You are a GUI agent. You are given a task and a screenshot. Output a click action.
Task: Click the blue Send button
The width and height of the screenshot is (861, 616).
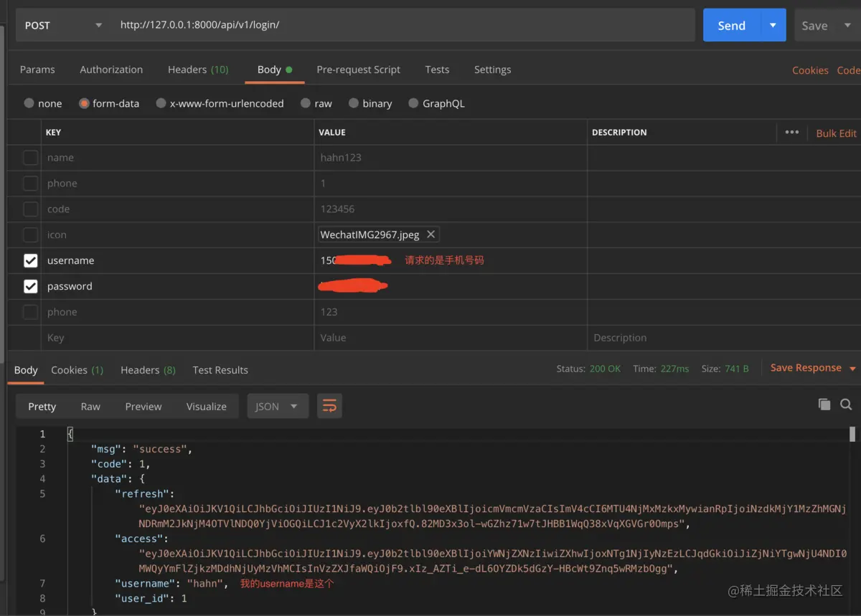732,25
